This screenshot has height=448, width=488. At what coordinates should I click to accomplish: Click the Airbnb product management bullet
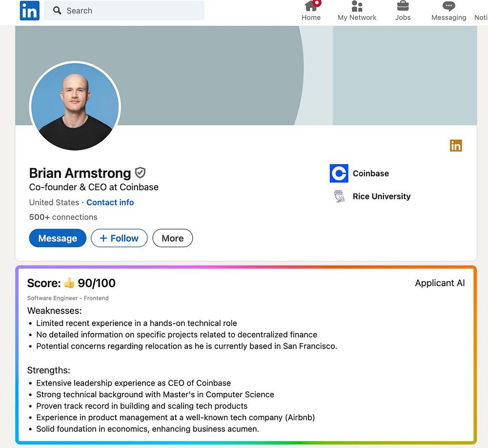pos(176,418)
